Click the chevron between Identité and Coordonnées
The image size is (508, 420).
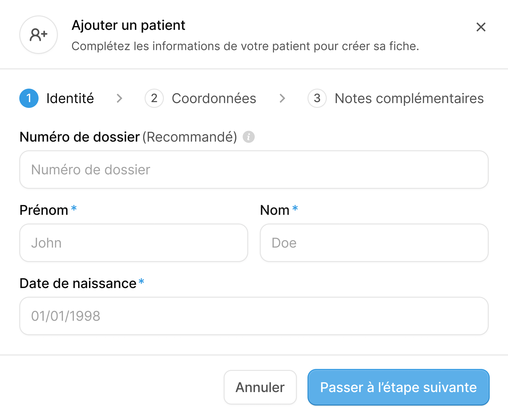click(x=120, y=98)
